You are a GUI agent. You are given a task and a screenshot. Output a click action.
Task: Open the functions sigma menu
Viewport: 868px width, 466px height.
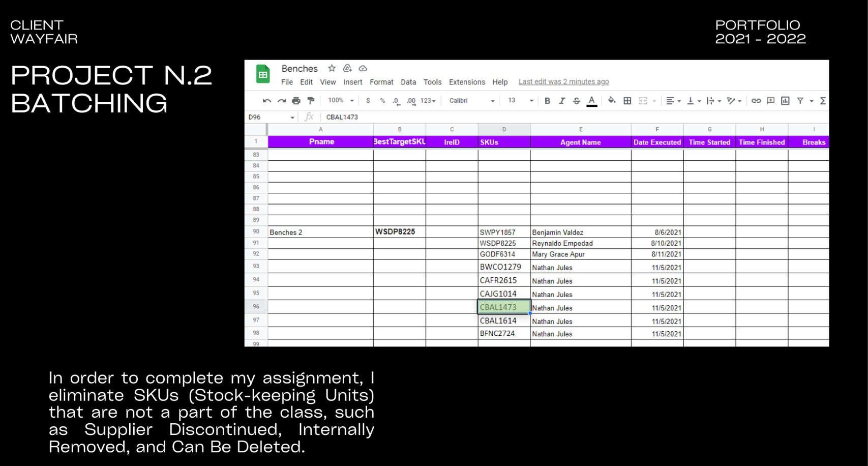[x=823, y=101]
